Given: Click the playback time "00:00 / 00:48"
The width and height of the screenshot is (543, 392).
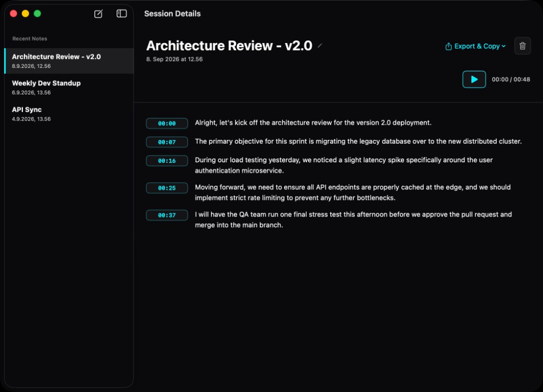Looking at the screenshot, I should click(x=511, y=79).
